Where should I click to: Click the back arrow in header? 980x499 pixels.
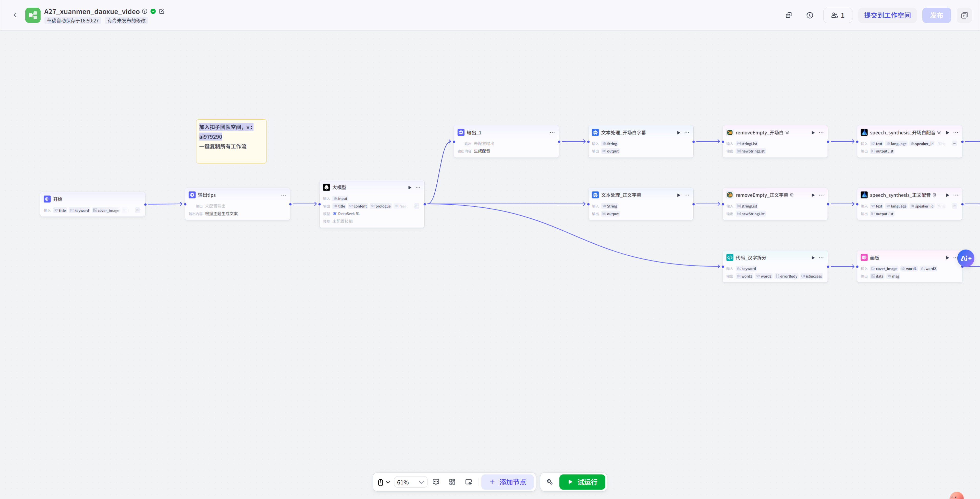15,15
